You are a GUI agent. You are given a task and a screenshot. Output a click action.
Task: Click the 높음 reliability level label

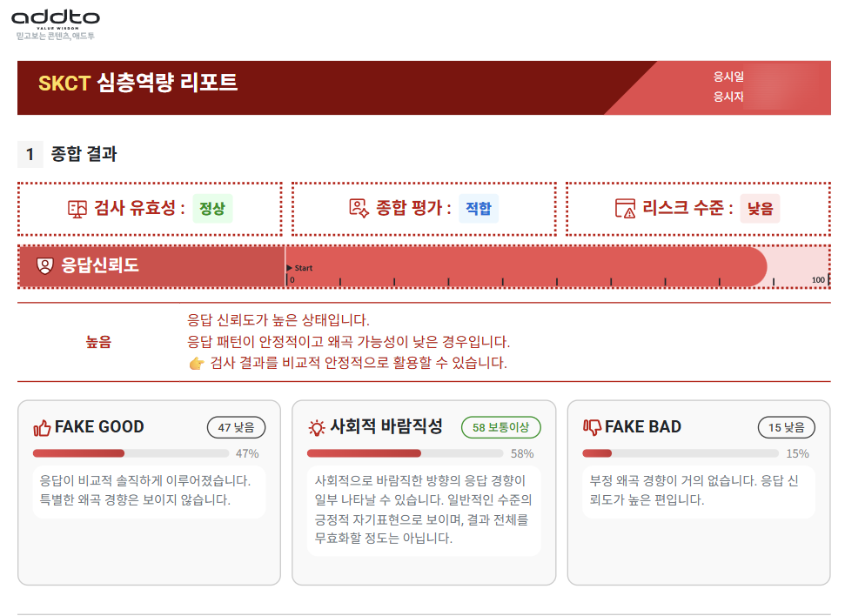pyautogui.click(x=98, y=342)
